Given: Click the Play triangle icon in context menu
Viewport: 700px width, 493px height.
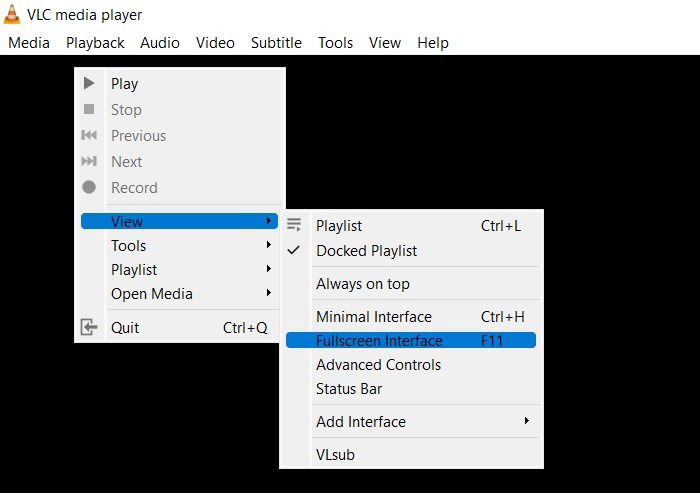Looking at the screenshot, I should [x=89, y=83].
